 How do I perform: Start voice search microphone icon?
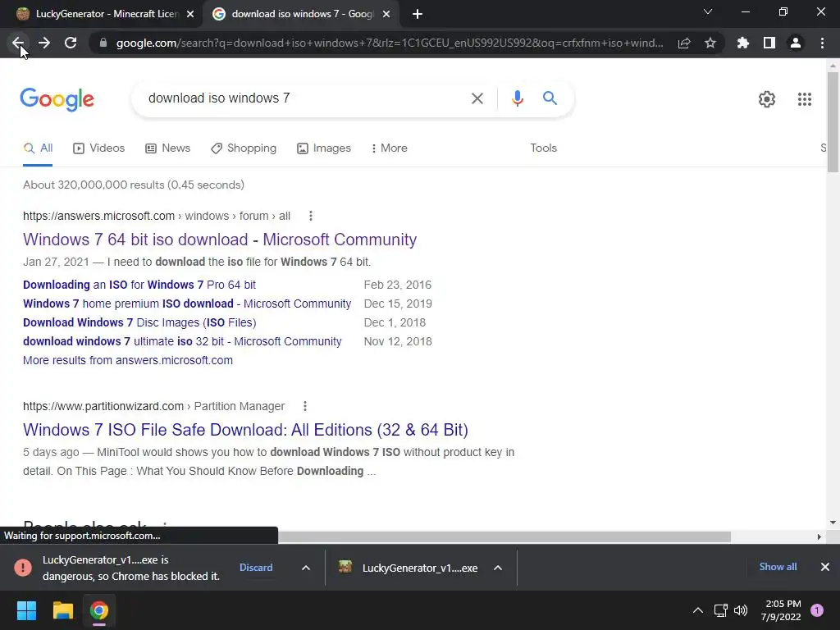517,98
